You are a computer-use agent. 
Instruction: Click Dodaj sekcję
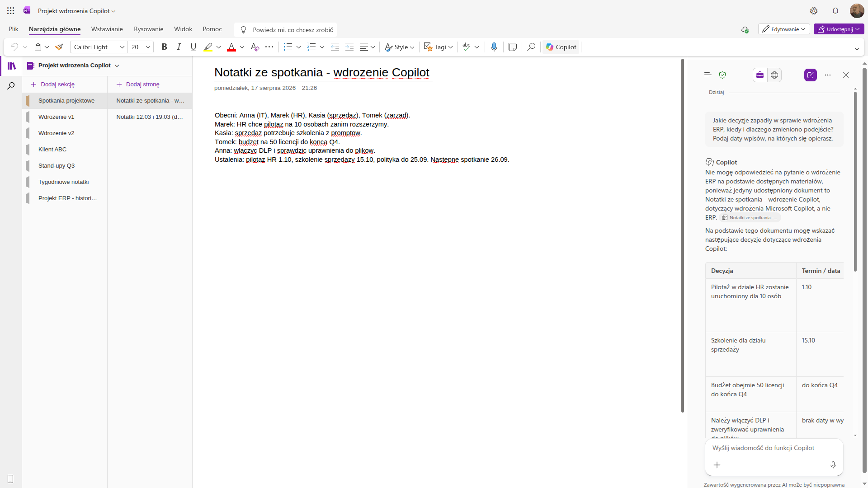pos(52,84)
